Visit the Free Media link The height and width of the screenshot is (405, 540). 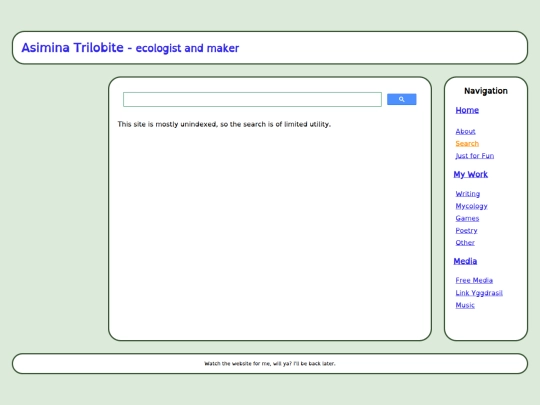tap(474, 280)
